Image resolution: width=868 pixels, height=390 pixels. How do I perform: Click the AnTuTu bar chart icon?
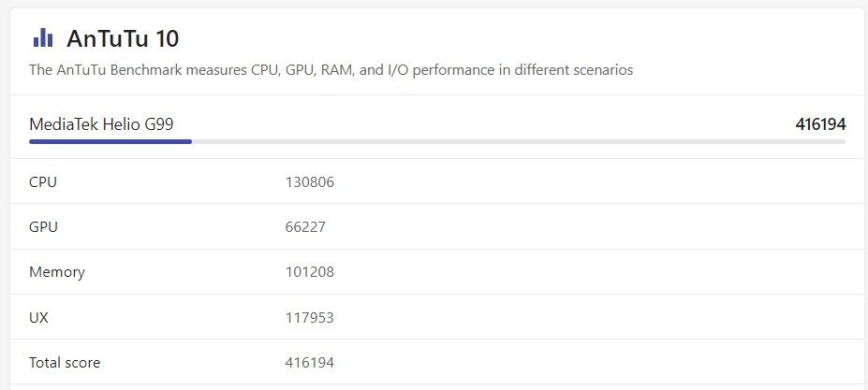[x=42, y=37]
